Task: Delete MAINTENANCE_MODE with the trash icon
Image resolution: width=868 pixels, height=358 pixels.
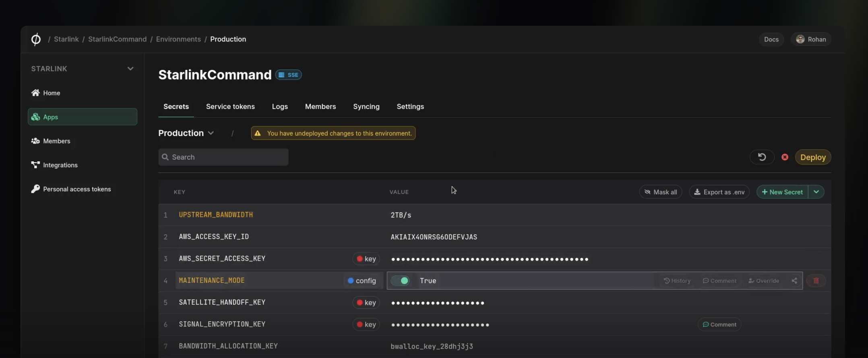Action: (x=816, y=281)
